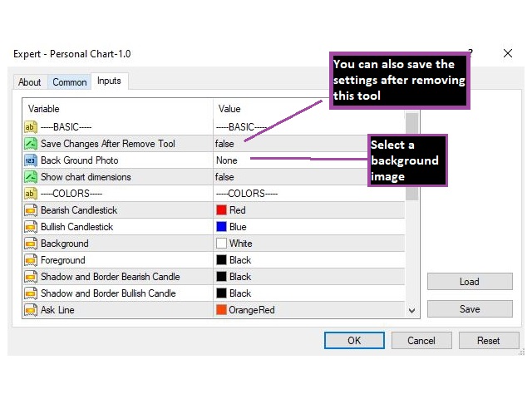Switch to the About tab
Image resolution: width=532 pixels, height=399 pixels.
[30, 82]
